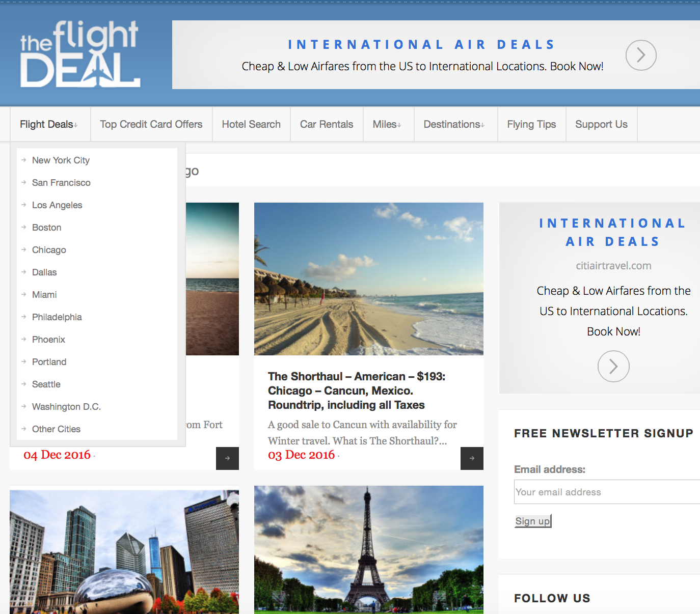700x614 pixels.
Task: Click the arrow icon beside Washington D.C.
Action: (x=24, y=406)
